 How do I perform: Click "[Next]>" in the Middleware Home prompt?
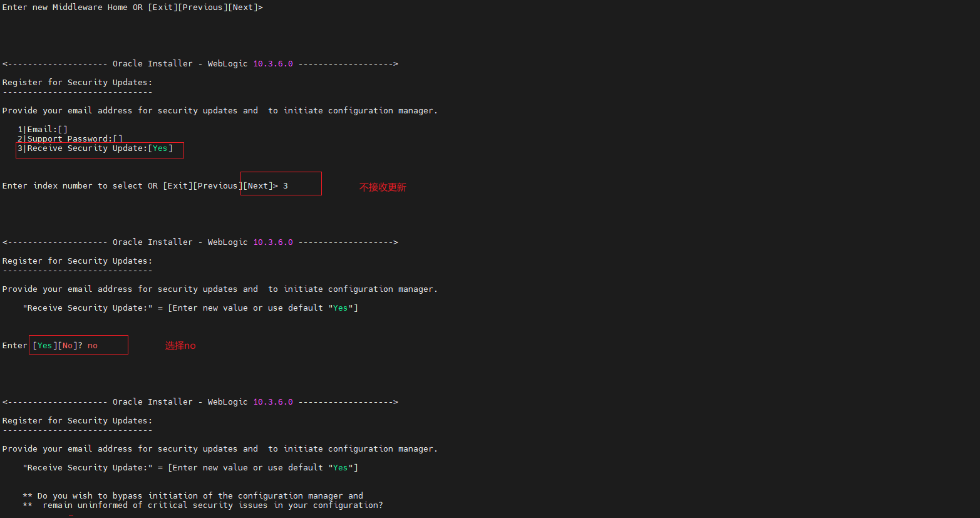coord(245,8)
